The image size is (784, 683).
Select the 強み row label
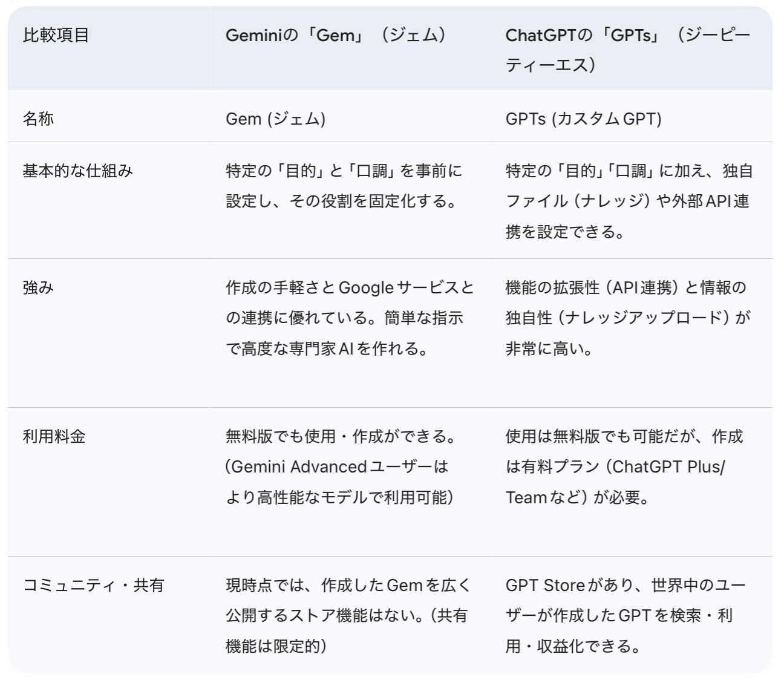click(x=38, y=287)
